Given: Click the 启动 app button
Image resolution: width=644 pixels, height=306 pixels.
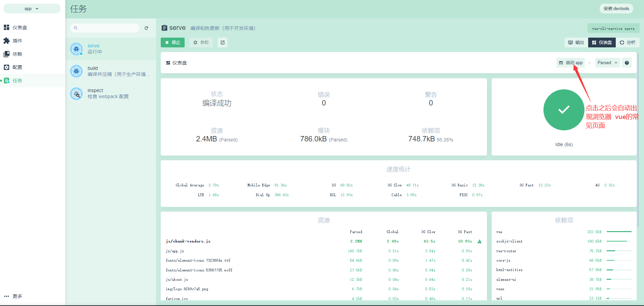Looking at the screenshot, I should point(571,63).
